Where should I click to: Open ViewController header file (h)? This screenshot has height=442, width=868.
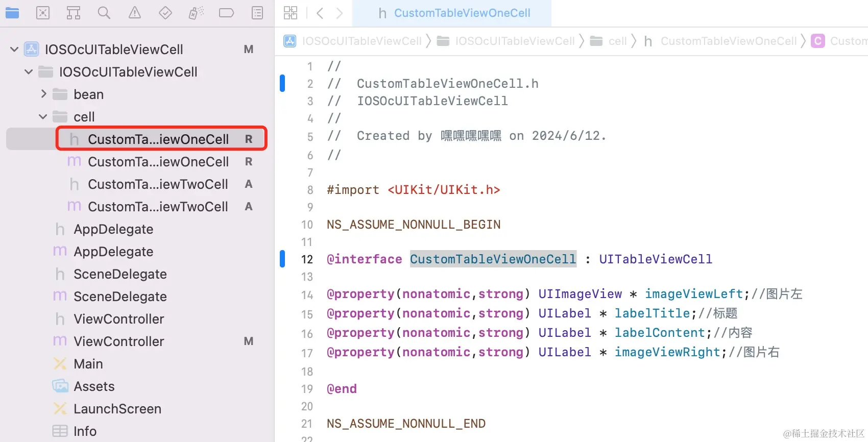136,319
